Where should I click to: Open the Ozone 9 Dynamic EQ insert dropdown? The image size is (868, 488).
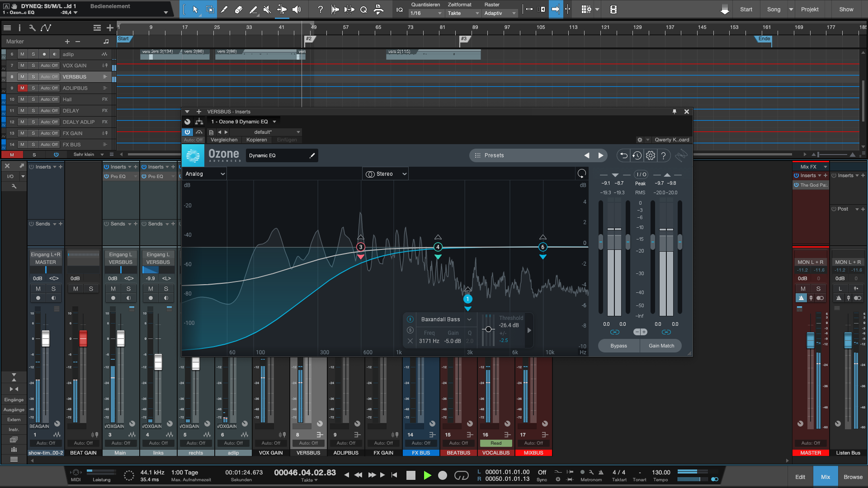click(x=243, y=122)
